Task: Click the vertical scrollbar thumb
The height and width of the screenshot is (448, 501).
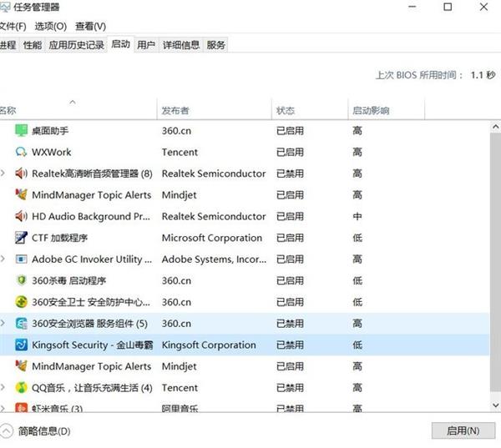Action: (495, 262)
